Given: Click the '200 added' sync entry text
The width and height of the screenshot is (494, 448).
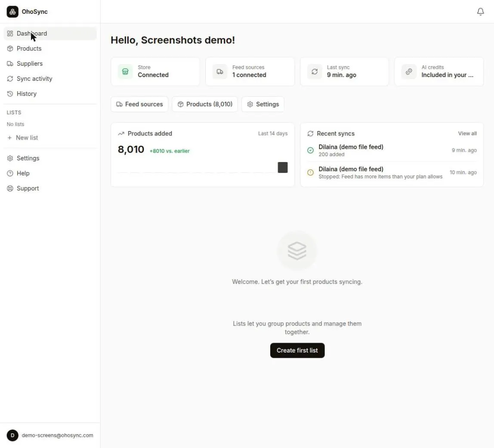Looking at the screenshot, I should 331,154.
